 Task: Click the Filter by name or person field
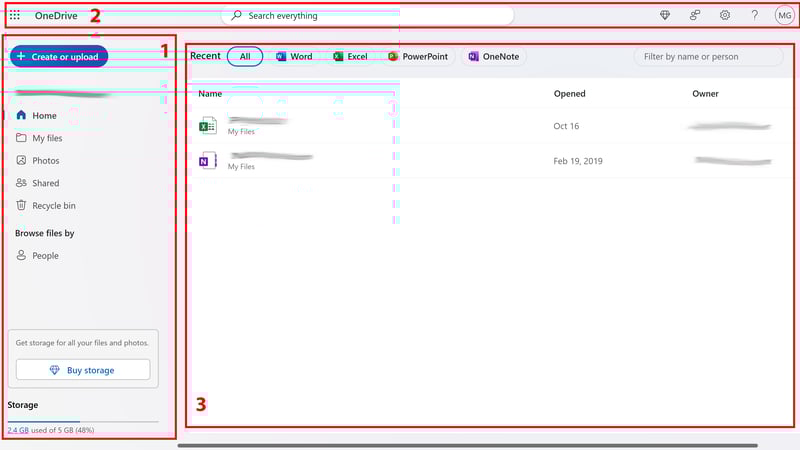pyautogui.click(x=708, y=57)
